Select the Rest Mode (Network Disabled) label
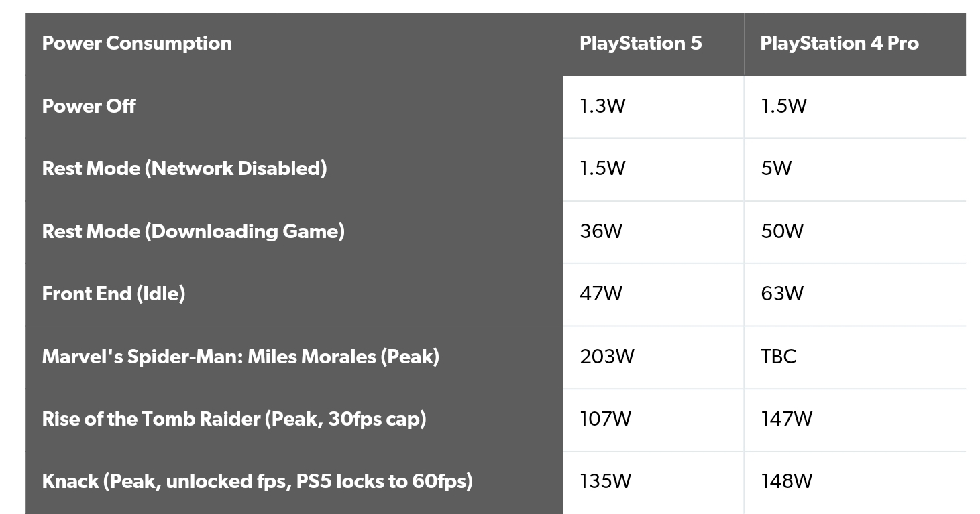980x514 pixels. pyautogui.click(x=184, y=168)
